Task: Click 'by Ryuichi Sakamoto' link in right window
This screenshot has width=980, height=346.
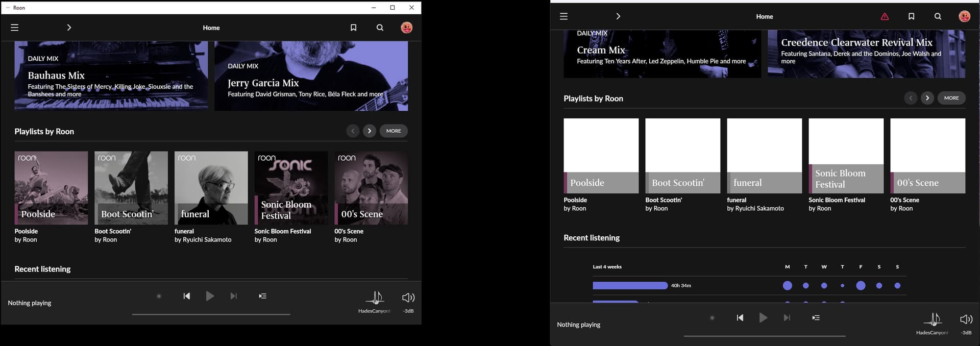Action: coord(755,208)
